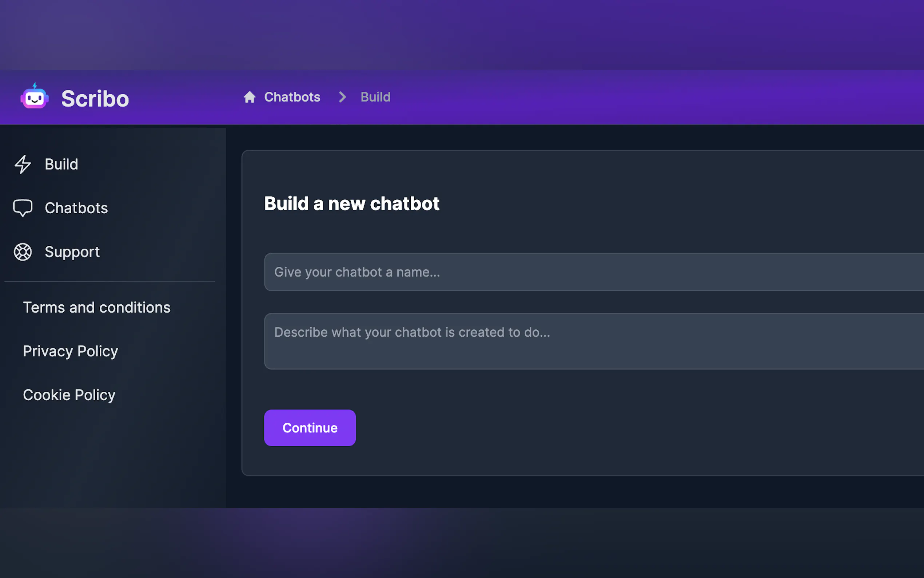Click the breadcrumb chevron separator arrow

click(x=342, y=97)
